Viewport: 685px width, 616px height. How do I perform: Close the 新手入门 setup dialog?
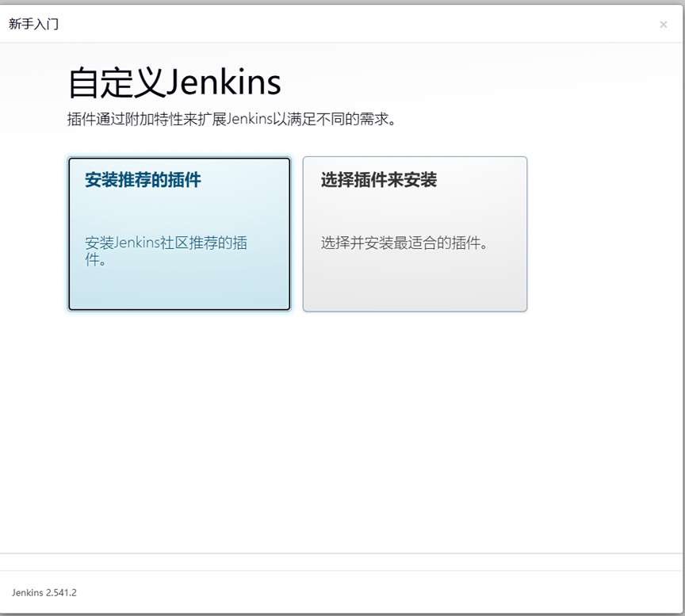(663, 25)
